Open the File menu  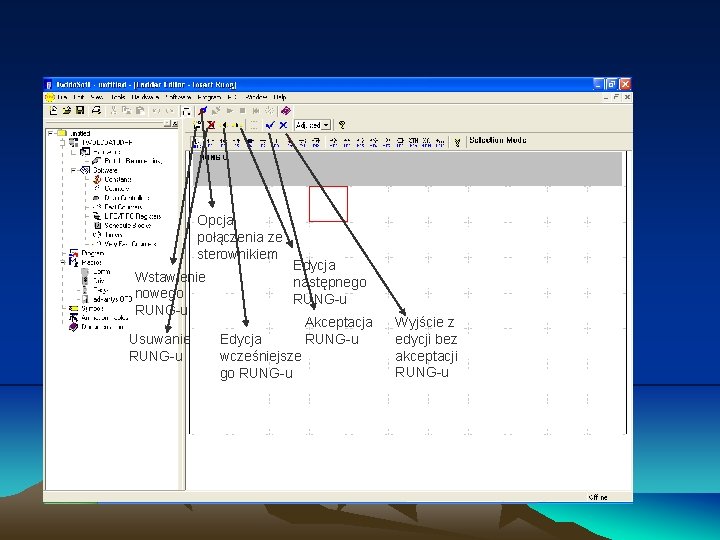tap(62, 97)
